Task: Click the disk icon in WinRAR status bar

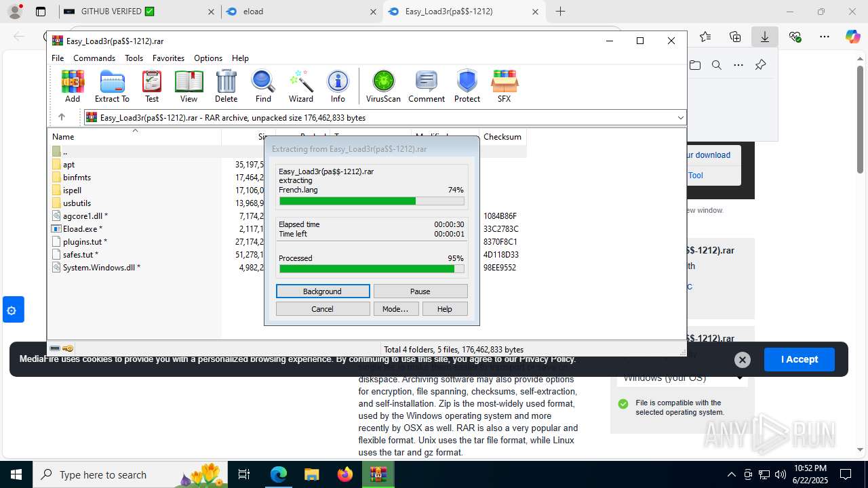Action: (55, 348)
